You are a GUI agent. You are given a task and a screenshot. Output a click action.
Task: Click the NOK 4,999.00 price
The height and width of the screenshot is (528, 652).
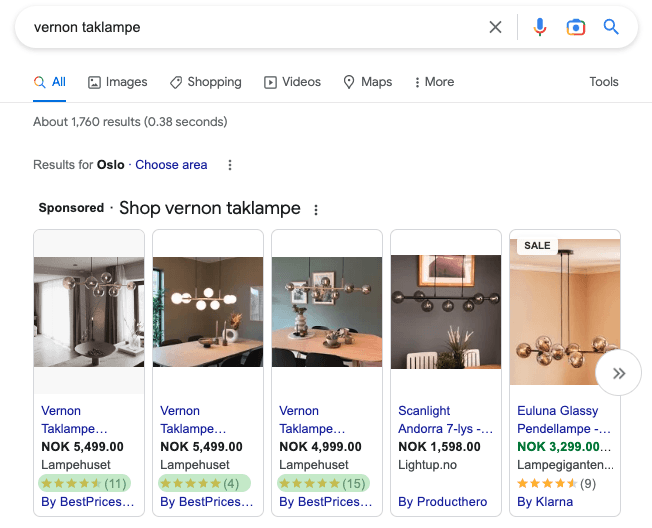coord(320,447)
